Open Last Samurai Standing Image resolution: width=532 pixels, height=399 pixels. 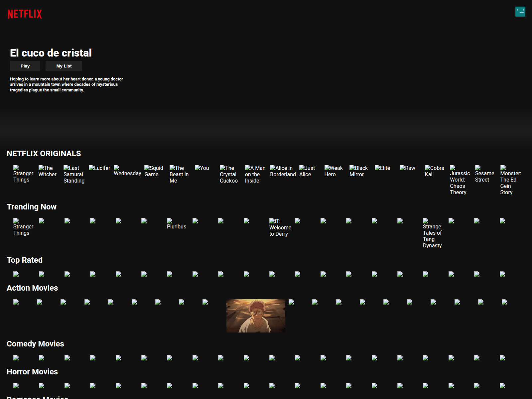74,174
